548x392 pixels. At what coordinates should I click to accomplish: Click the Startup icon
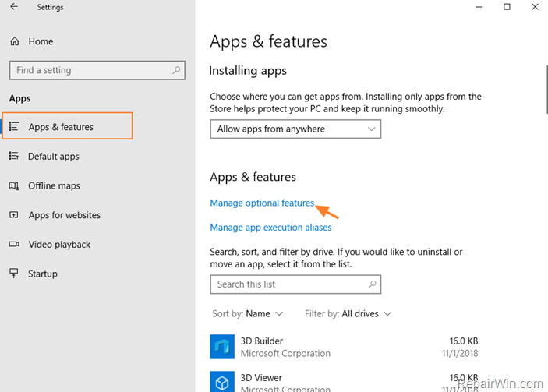(x=14, y=274)
